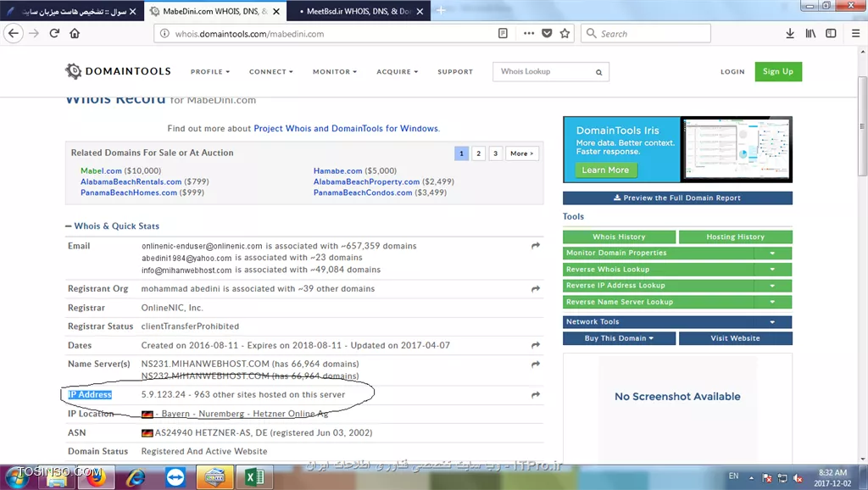Switch to the first Persian-titled tab
Image resolution: width=868 pixels, height=490 pixels.
point(72,11)
